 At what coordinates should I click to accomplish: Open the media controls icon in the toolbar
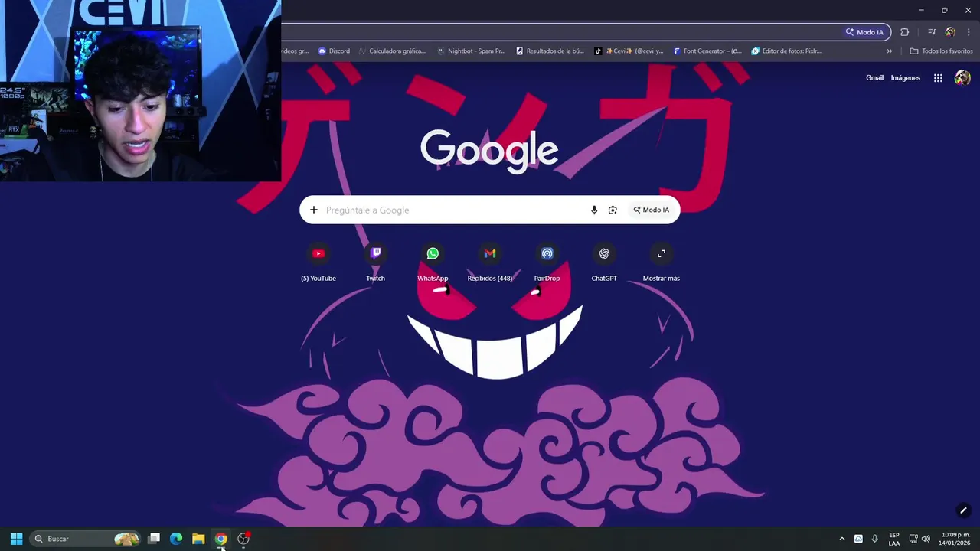[932, 32]
